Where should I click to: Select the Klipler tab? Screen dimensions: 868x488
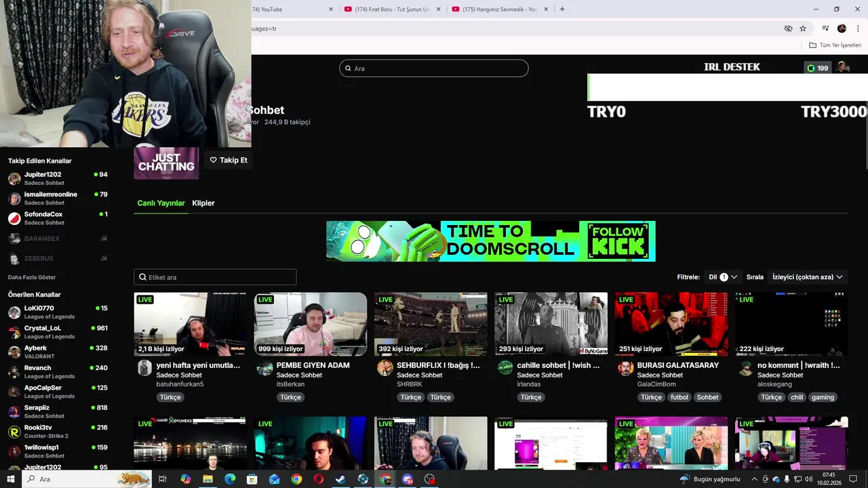pyautogui.click(x=203, y=203)
